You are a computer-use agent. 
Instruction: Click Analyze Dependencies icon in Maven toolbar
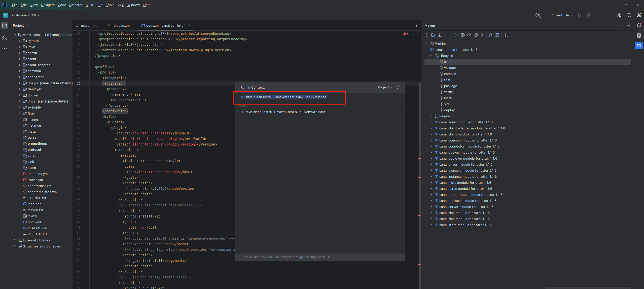pos(490,35)
